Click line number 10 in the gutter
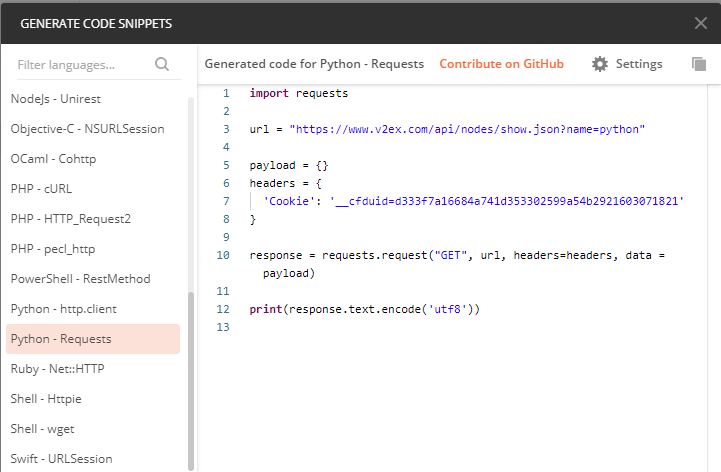Screen dimensions: 721x472 [x=223, y=255]
